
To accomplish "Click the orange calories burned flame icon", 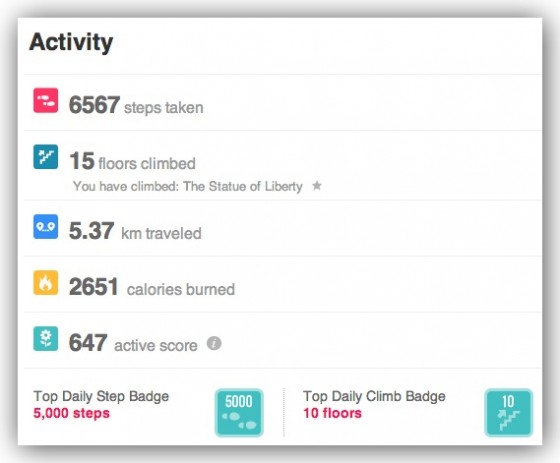I will (x=46, y=283).
